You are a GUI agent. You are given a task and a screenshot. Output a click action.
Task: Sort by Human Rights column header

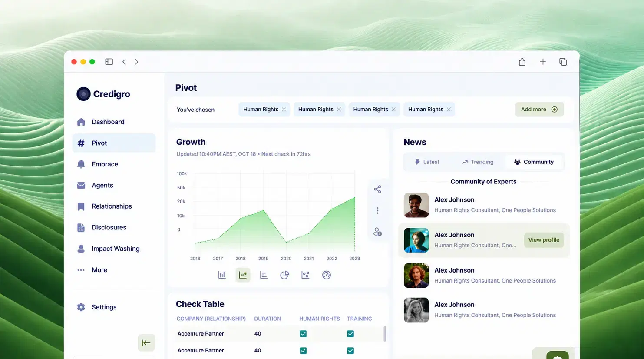(320, 319)
